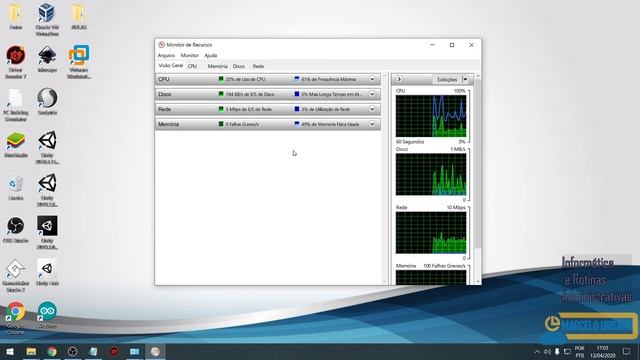Expand the Disco section chevron

click(x=372, y=94)
